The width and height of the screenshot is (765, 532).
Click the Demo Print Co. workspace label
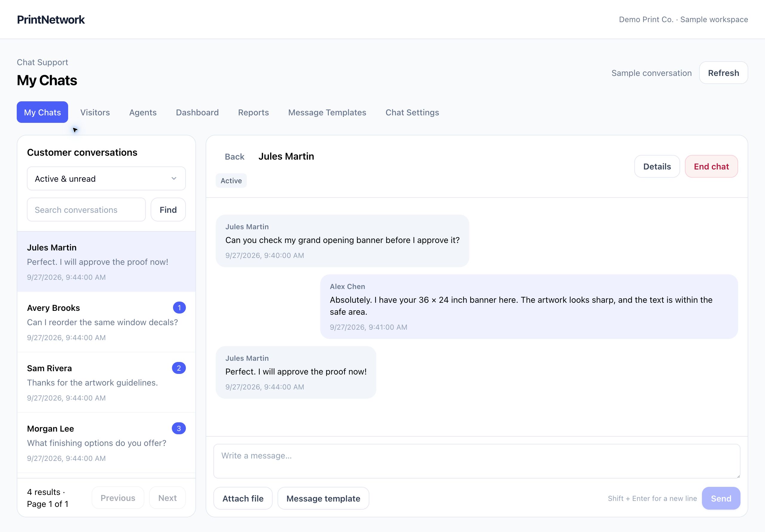click(x=683, y=20)
